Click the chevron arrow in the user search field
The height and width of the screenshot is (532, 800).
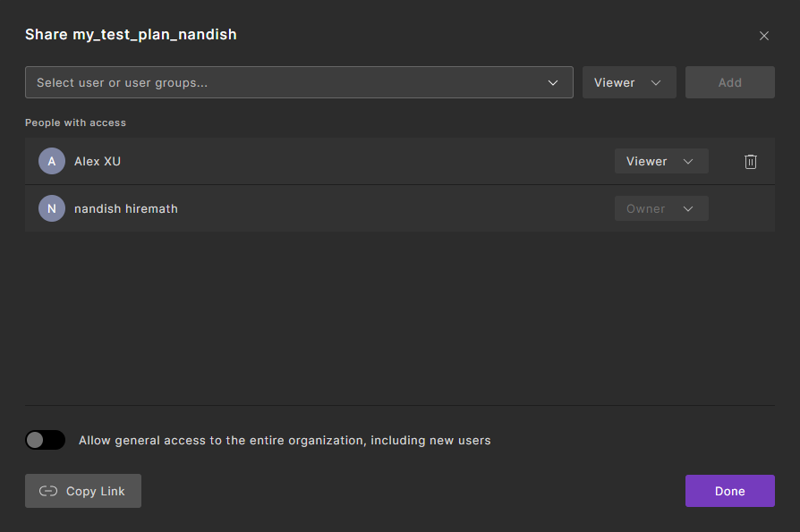point(553,83)
